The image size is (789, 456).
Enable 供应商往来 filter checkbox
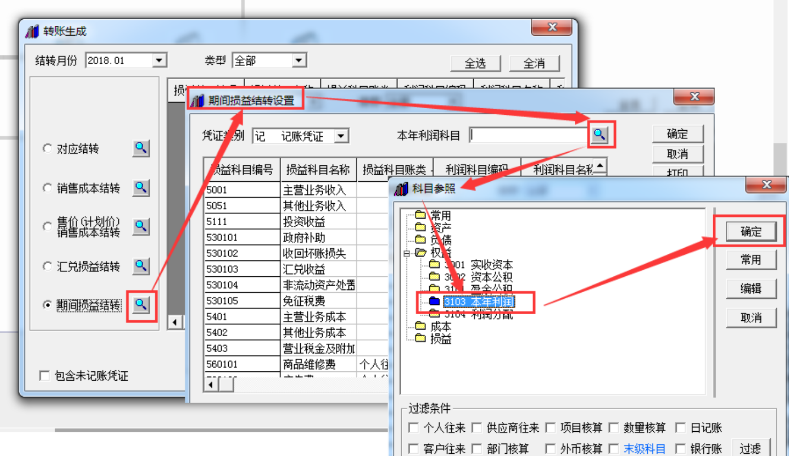(x=477, y=428)
